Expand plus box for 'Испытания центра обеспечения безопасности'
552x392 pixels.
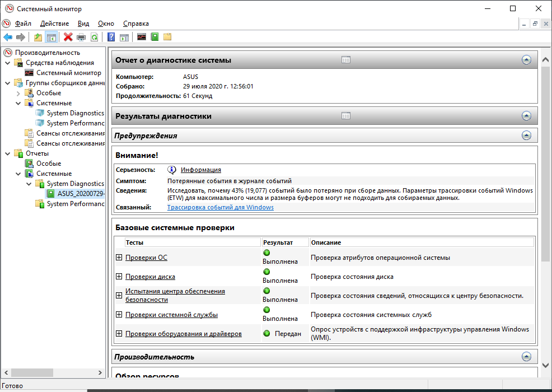[x=119, y=296]
